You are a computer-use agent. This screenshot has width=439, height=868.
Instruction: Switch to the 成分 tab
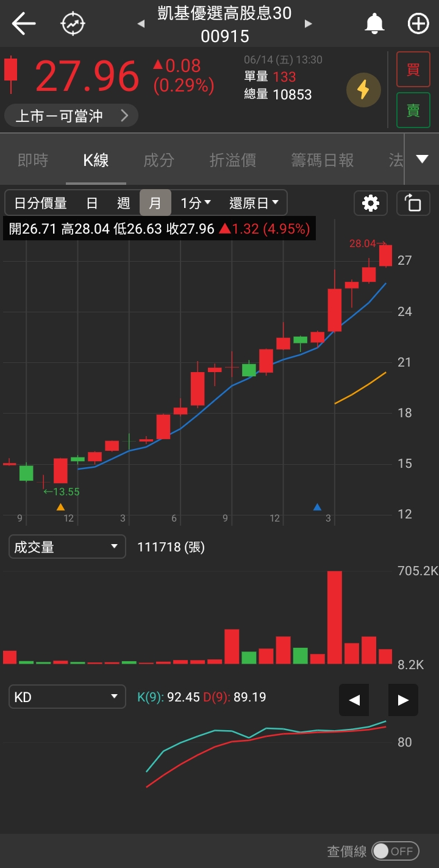point(159,160)
